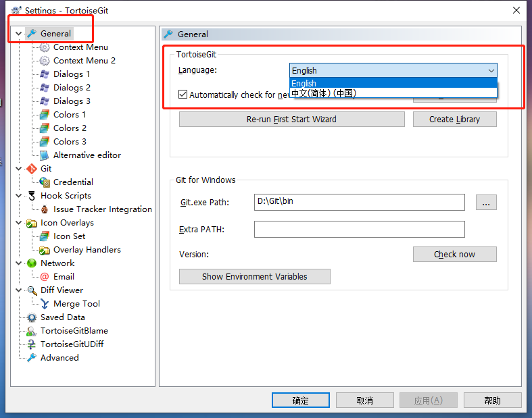
Task: Toggle automatically check for newer versions checkbox
Action: [183, 95]
